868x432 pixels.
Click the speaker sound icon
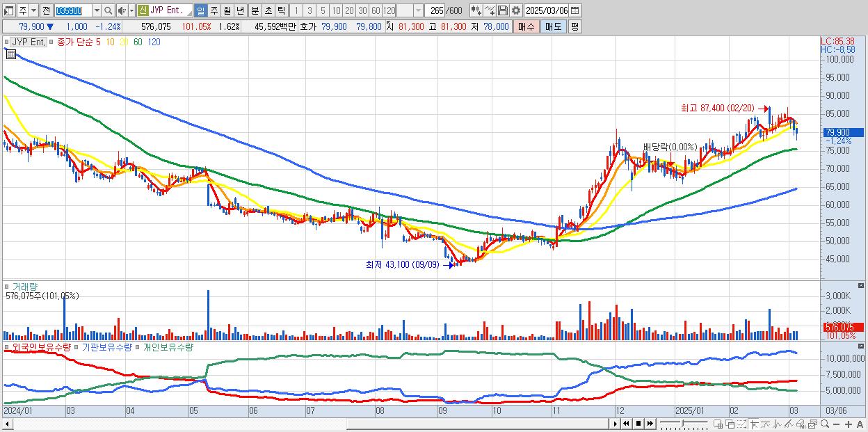121,10
